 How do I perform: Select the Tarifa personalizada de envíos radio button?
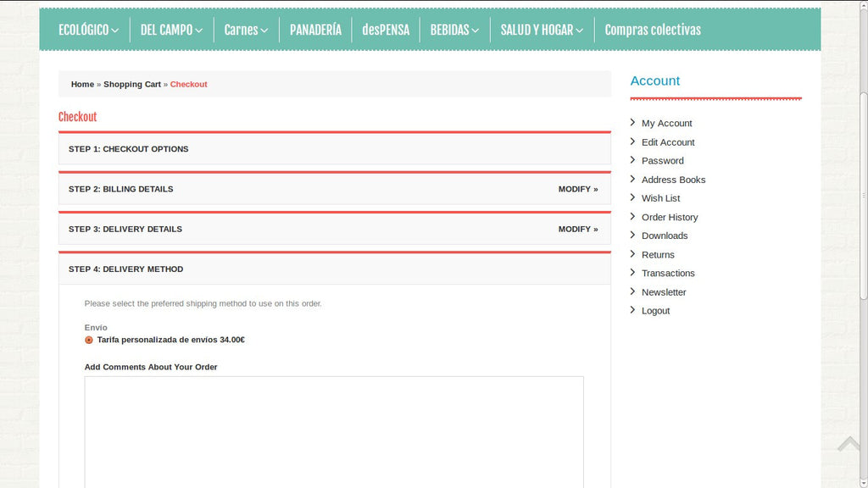coord(89,340)
